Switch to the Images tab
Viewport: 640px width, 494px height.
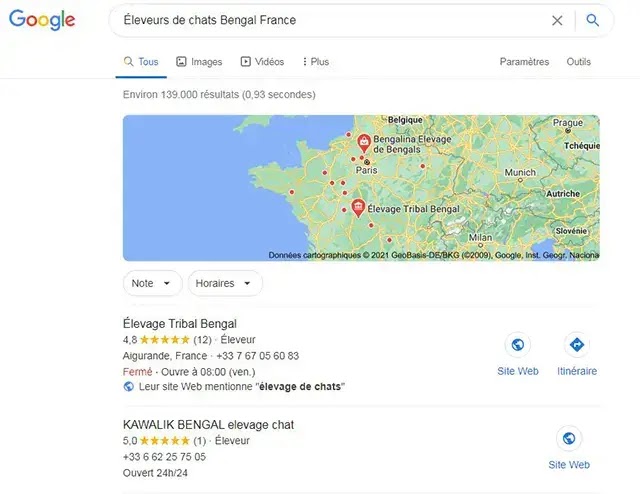tap(199, 62)
